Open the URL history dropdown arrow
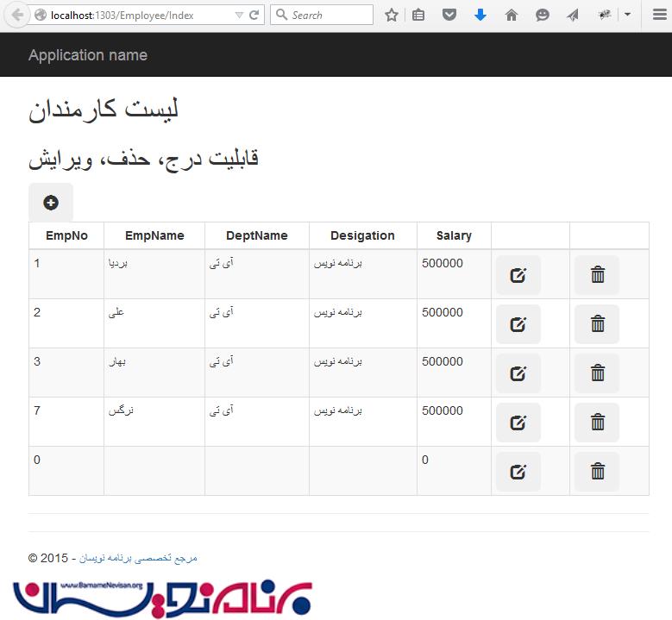672x620 pixels. [x=239, y=16]
